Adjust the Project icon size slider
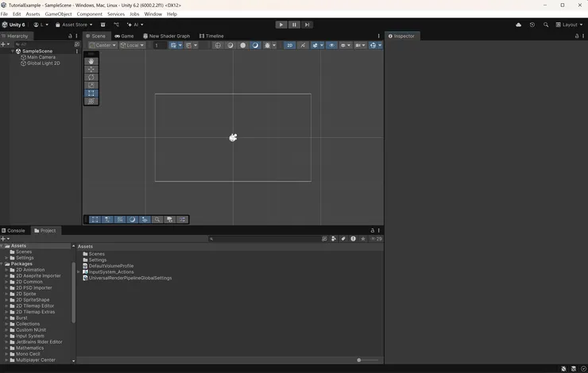The image size is (588, 373). click(359, 360)
